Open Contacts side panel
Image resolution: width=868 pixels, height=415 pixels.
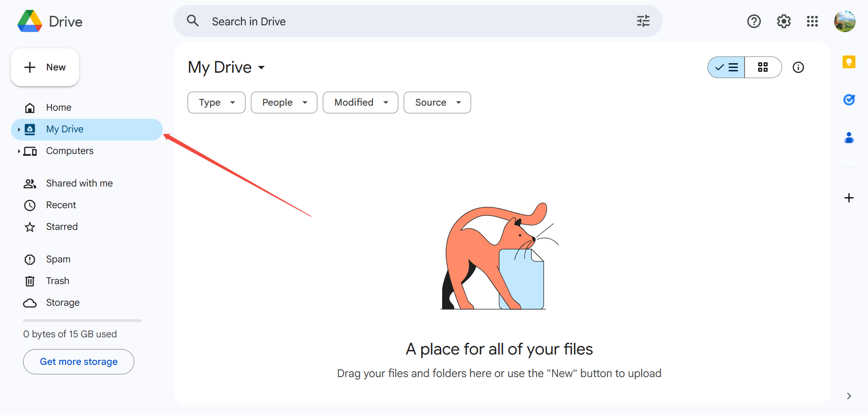[849, 137]
